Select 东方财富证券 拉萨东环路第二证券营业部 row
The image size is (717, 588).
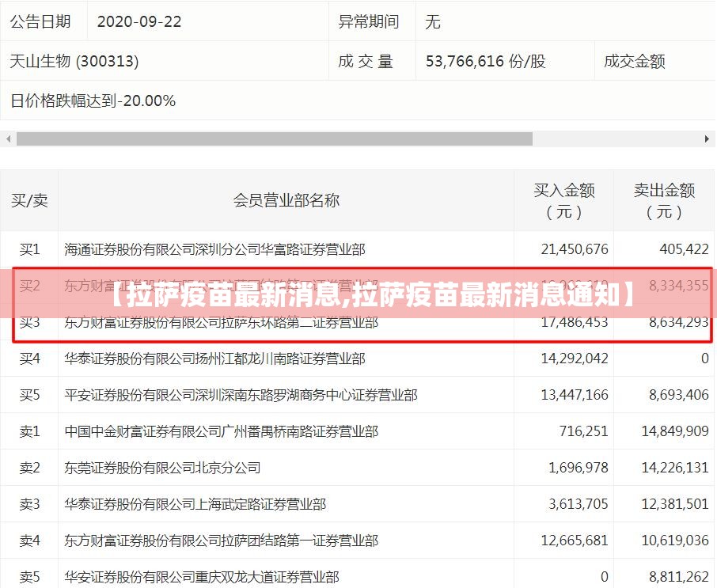358,322
